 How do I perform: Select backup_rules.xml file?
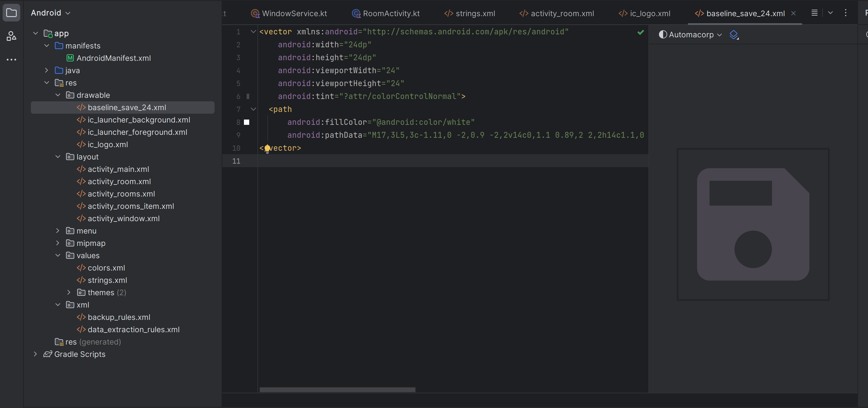coord(114,317)
